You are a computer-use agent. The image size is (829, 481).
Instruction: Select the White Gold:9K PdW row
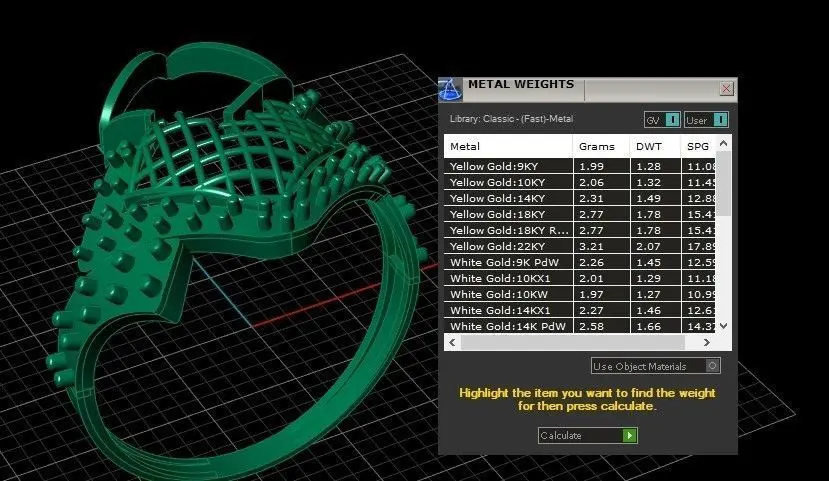coord(580,262)
